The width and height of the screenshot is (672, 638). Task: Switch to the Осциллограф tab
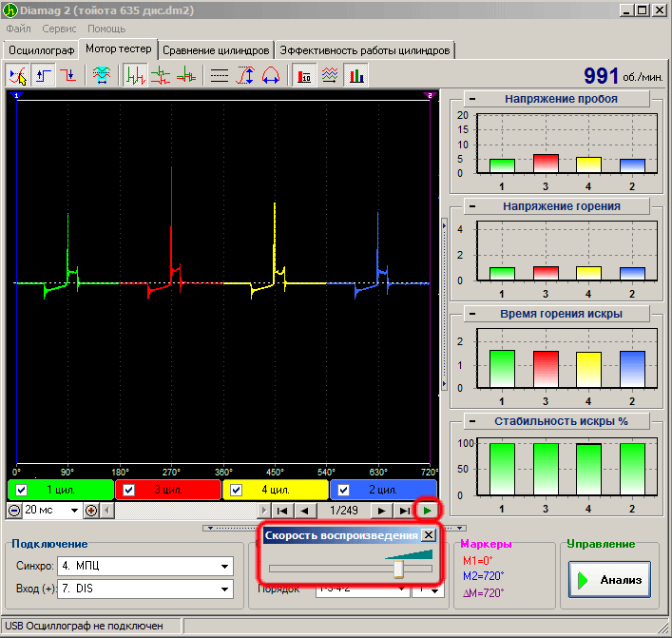click(41, 50)
